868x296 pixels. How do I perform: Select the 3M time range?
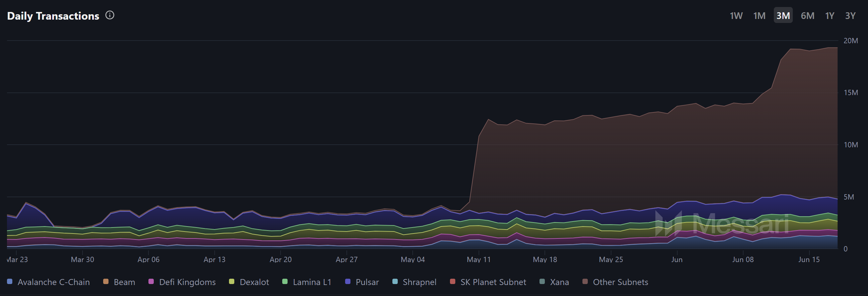(x=783, y=16)
